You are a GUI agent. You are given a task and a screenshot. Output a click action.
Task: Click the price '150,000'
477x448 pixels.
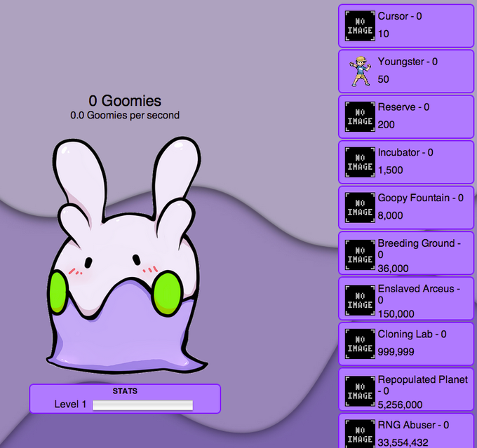tap(396, 313)
